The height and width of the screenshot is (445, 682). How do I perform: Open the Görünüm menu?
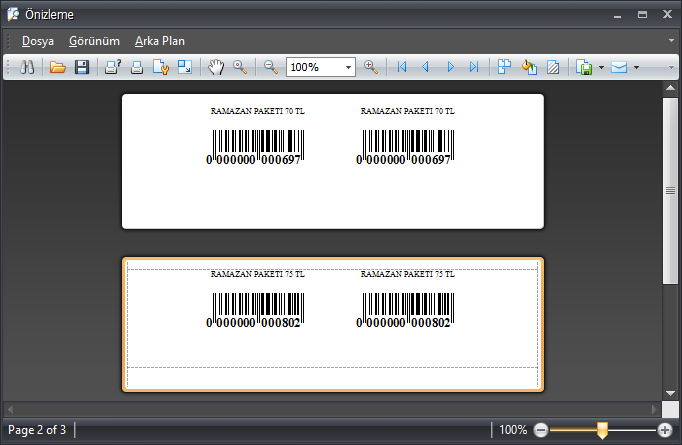tap(94, 41)
